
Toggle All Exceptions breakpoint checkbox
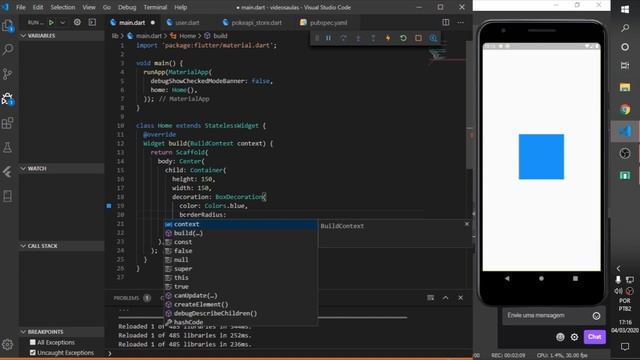point(33,342)
